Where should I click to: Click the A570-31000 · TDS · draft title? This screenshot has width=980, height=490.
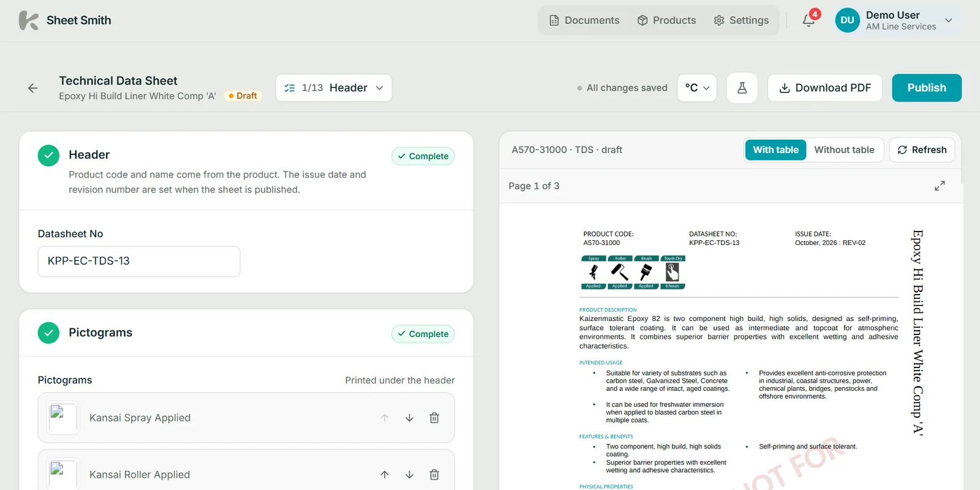567,149
